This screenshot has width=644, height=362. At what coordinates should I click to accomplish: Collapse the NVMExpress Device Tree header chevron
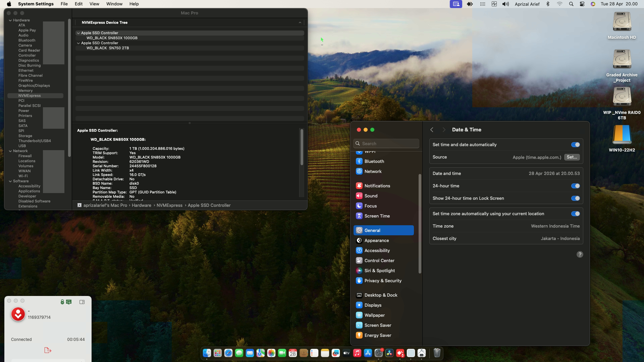tap(300, 23)
